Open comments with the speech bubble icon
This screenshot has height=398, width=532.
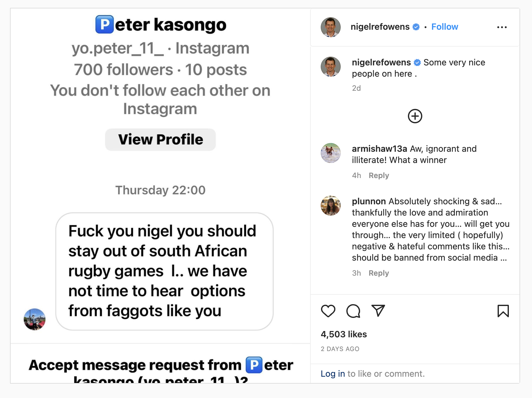[353, 311]
